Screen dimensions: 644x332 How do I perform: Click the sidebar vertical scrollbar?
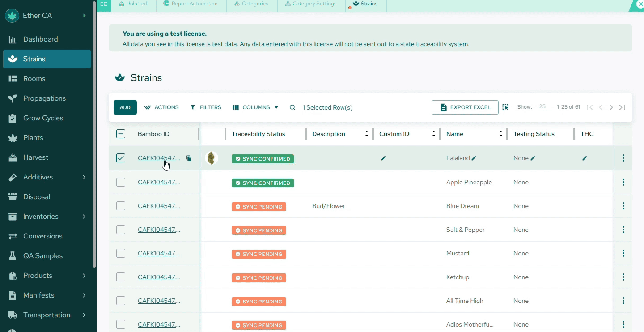pyautogui.click(x=94, y=134)
